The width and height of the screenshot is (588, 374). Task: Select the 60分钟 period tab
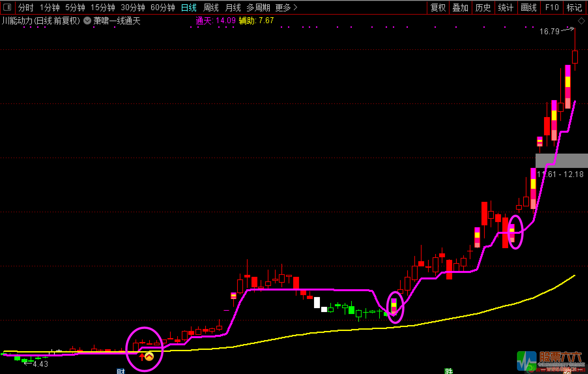163,7
